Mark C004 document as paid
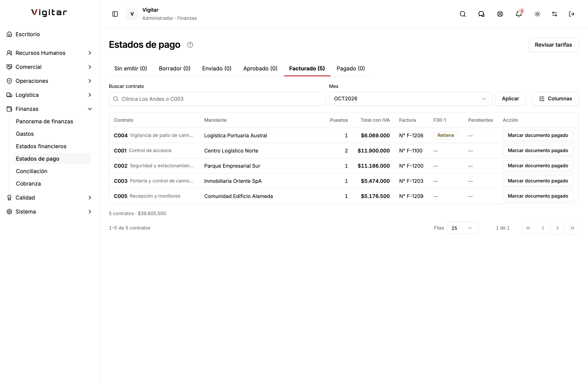 [538, 135]
